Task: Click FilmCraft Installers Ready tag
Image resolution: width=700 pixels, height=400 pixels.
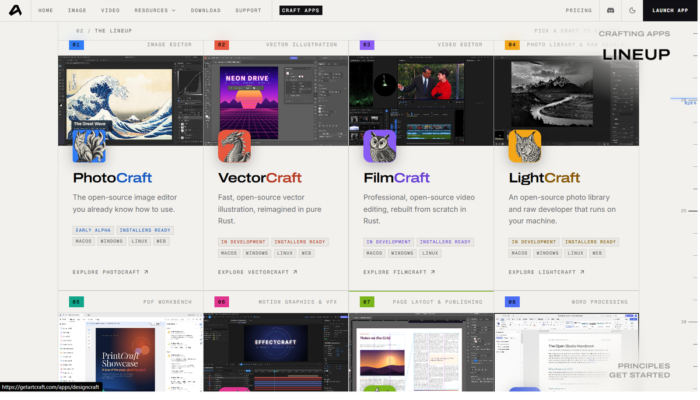Action: (x=445, y=242)
